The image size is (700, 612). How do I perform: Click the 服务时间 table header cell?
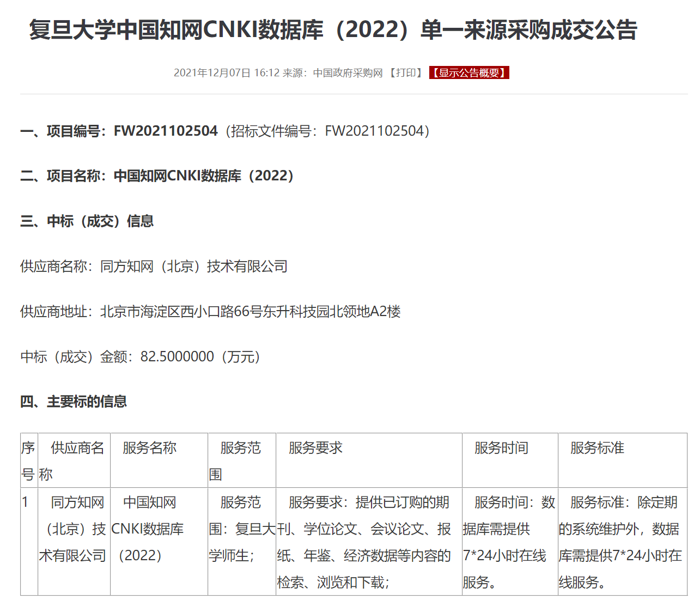point(510,460)
